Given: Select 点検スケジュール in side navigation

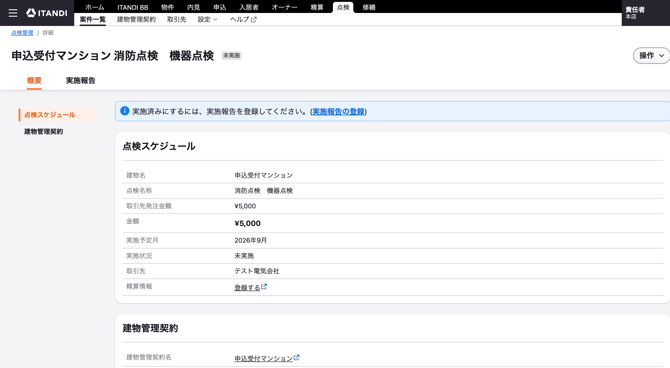Looking at the screenshot, I should coord(58,115).
